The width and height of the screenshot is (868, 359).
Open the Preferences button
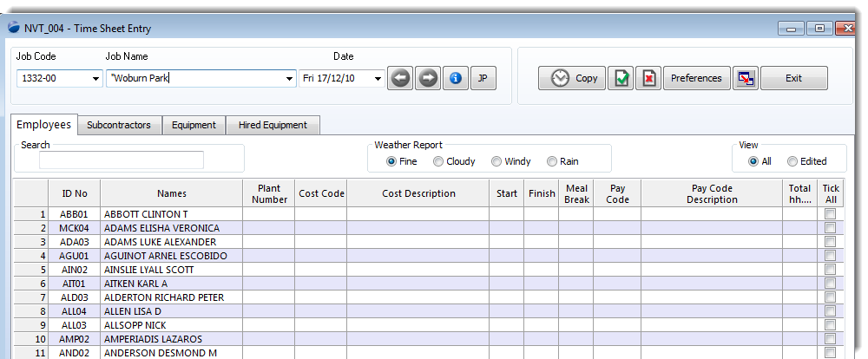point(696,79)
